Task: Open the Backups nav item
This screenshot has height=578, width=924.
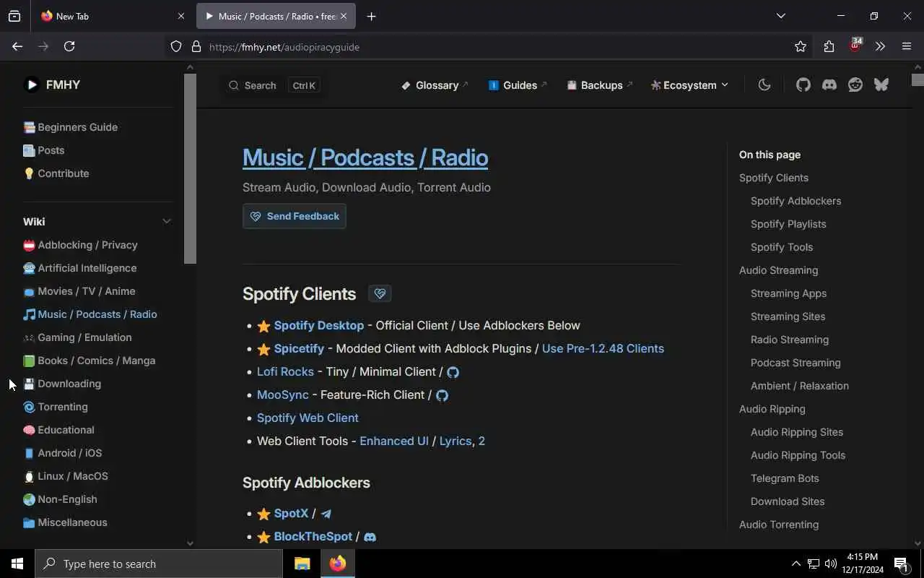Action: point(600,85)
